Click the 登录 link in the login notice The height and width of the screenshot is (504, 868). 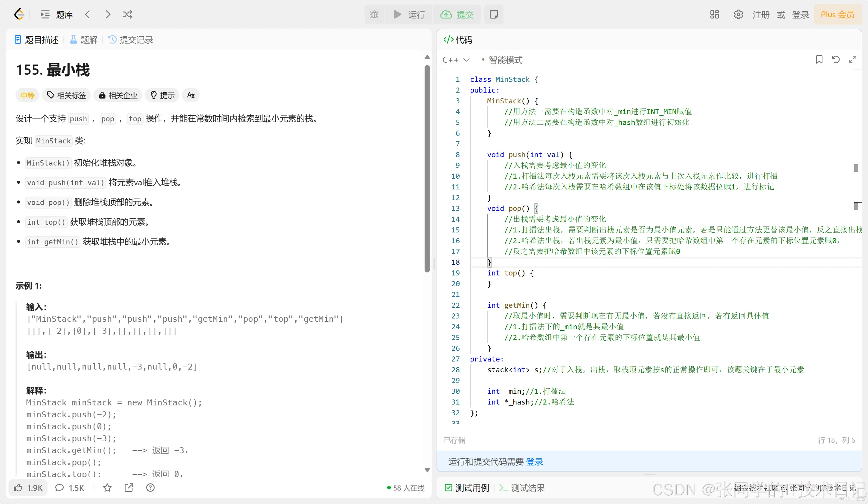coord(534,462)
